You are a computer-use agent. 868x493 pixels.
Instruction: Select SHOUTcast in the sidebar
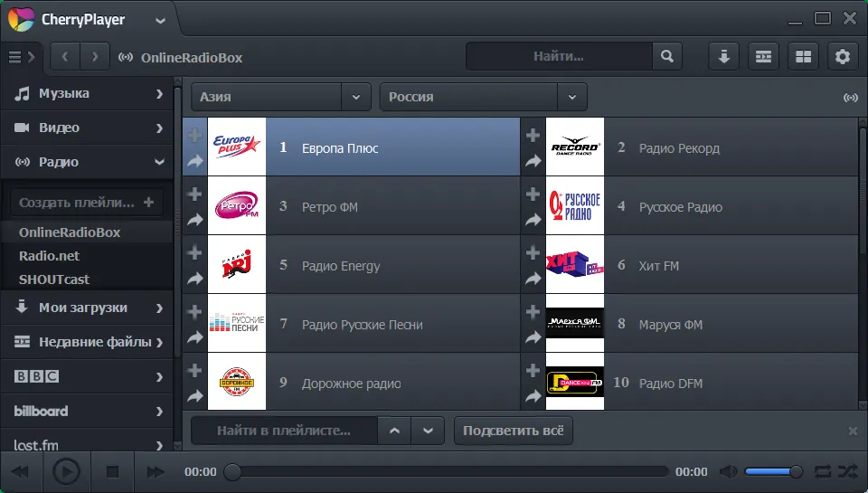(88, 280)
